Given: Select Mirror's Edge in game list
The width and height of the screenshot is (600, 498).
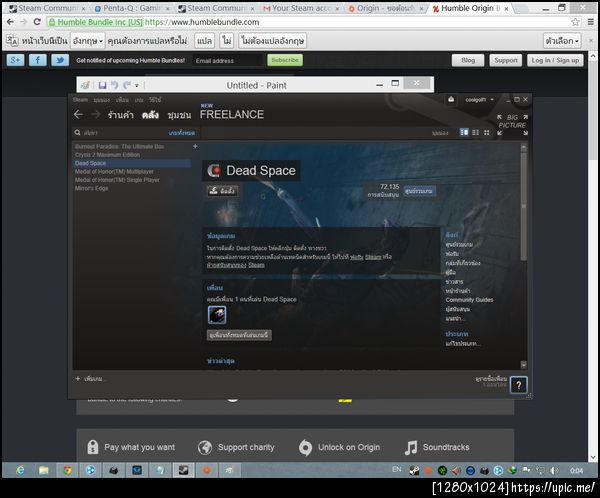Looking at the screenshot, I should (91, 188).
